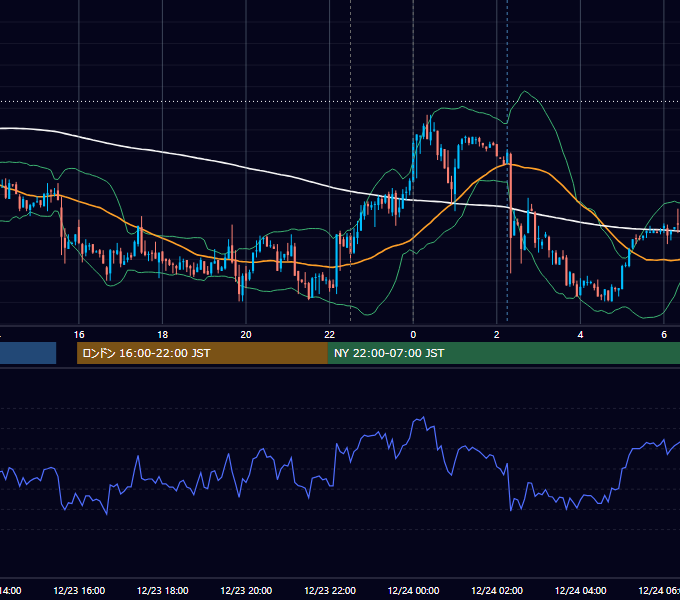680x600 pixels.
Task: Click the hour label 18 under the chart
Action: coord(163,335)
